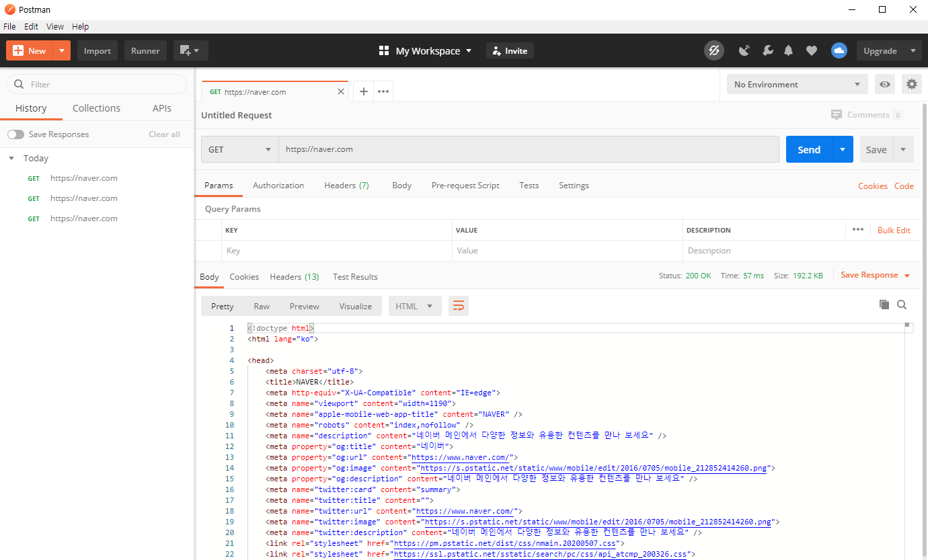
Task: Open the tab options three-dots menu
Action: (383, 91)
